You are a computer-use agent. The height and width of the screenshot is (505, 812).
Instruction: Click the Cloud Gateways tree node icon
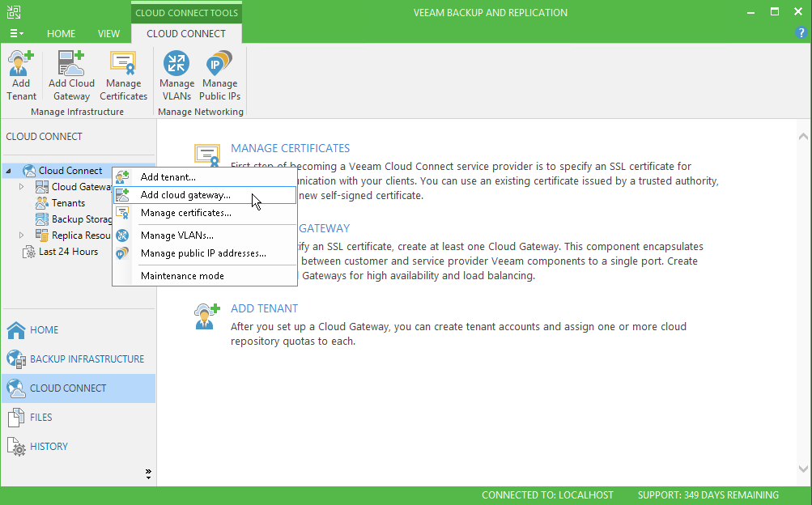point(42,187)
